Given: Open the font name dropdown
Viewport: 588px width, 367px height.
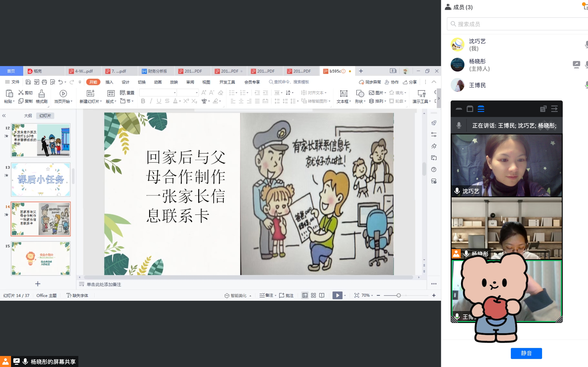Looking at the screenshot, I should coord(175,93).
